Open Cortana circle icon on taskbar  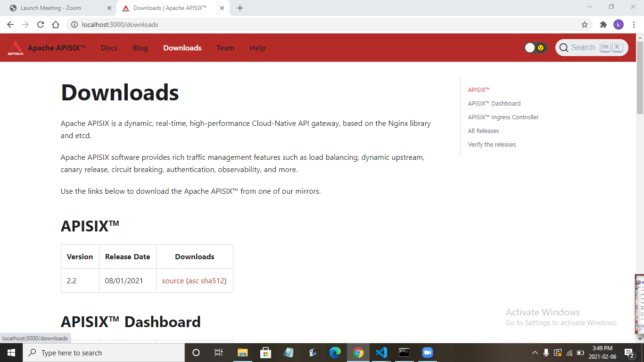coord(196,353)
